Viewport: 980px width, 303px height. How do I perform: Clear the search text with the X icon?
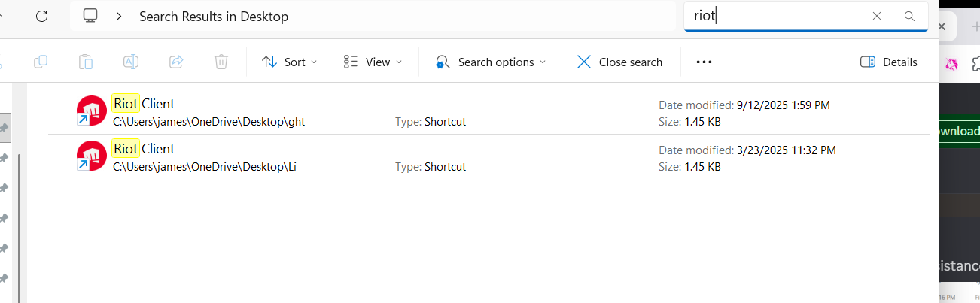click(x=877, y=16)
